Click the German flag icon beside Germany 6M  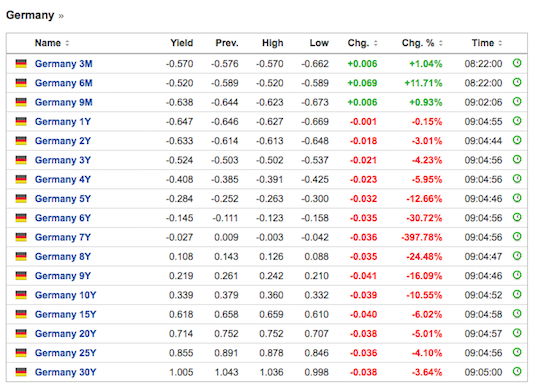tap(21, 83)
